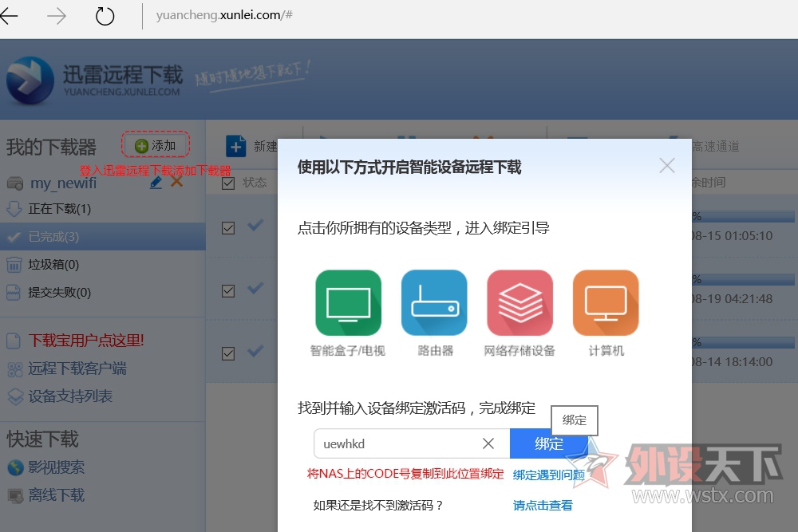This screenshot has height=532, width=798.
Task: Open 离线下载 quick download
Action: (x=56, y=495)
